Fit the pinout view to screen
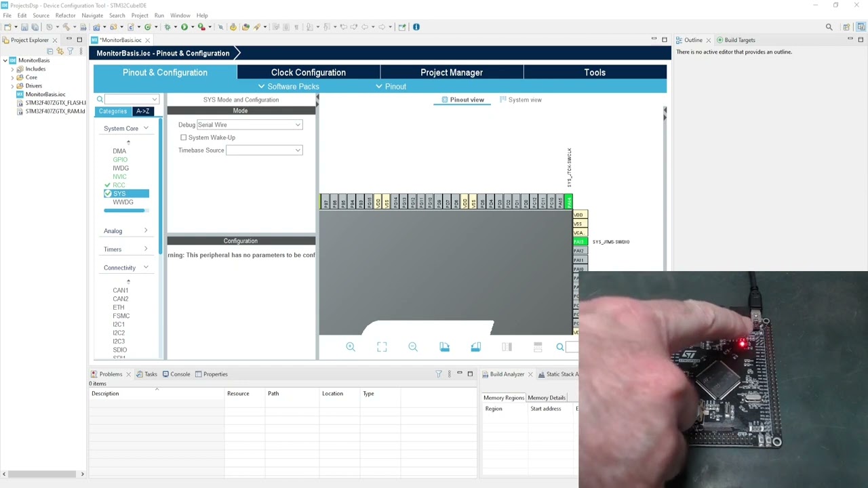 [382, 347]
